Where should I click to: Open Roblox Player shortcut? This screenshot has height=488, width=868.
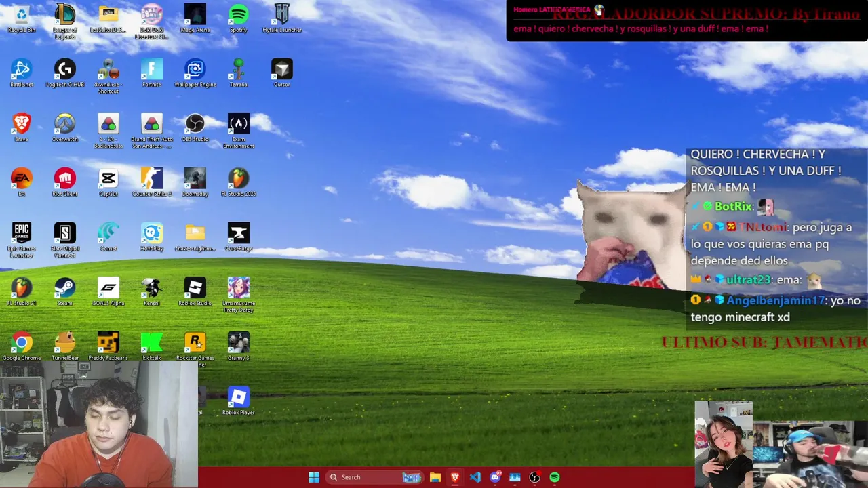click(239, 401)
